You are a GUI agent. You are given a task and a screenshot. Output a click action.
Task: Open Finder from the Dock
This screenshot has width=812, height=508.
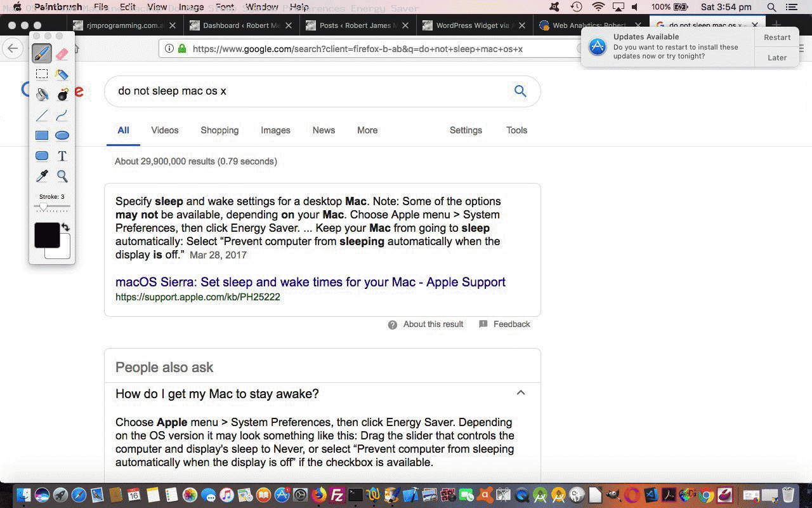coord(23,495)
